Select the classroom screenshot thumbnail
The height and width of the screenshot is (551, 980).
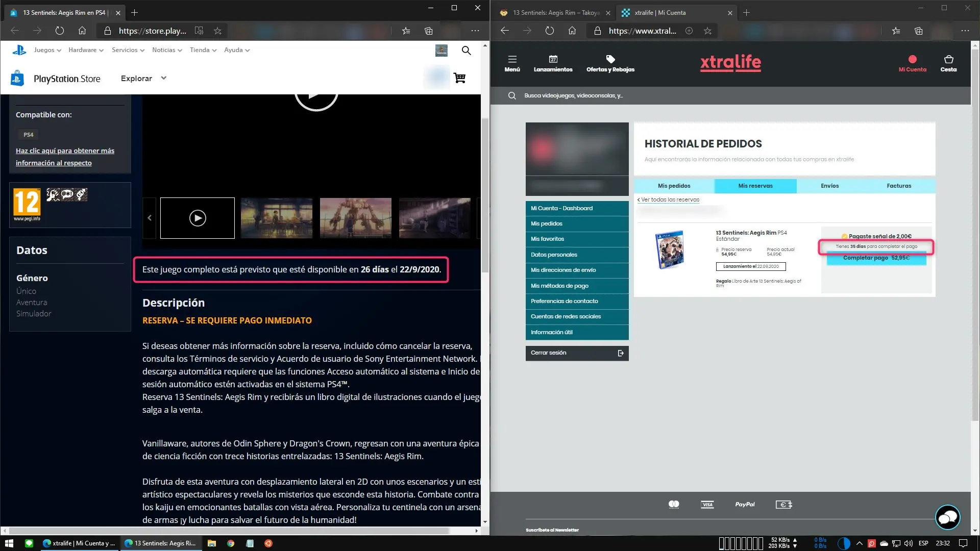276,218
